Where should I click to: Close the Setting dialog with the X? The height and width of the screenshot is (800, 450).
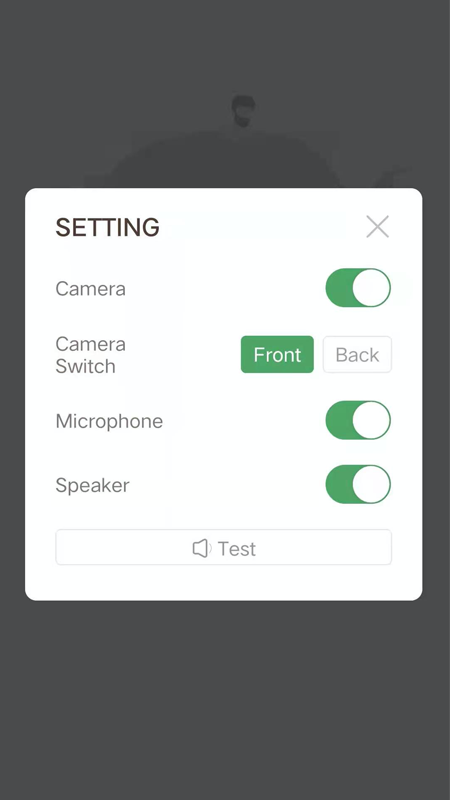pyautogui.click(x=378, y=227)
